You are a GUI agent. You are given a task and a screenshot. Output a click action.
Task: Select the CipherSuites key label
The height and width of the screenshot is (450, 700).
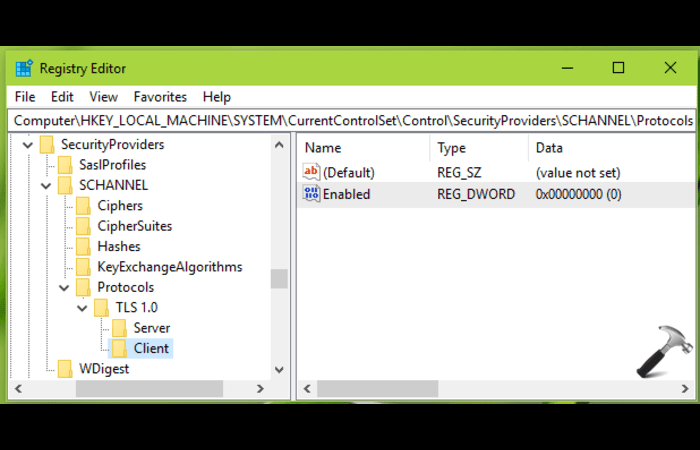pos(134,226)
